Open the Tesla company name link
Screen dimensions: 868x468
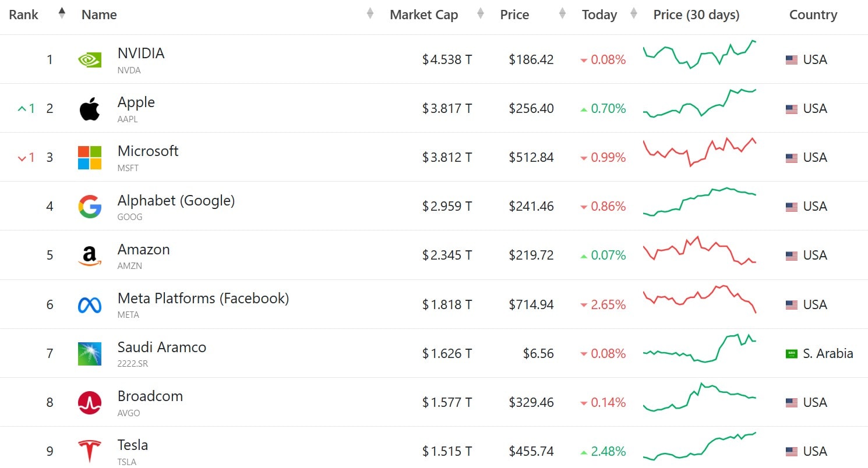click(x=133, y=445)
